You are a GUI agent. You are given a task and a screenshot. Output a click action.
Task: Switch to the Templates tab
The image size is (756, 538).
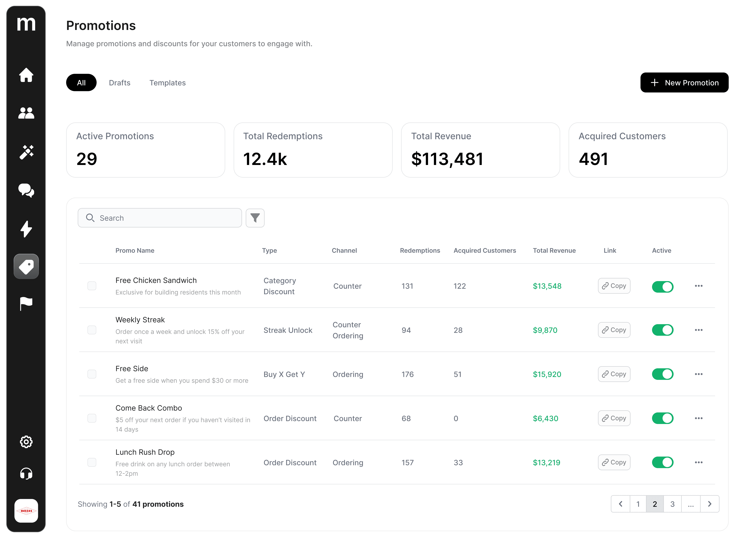pos(167,83)
